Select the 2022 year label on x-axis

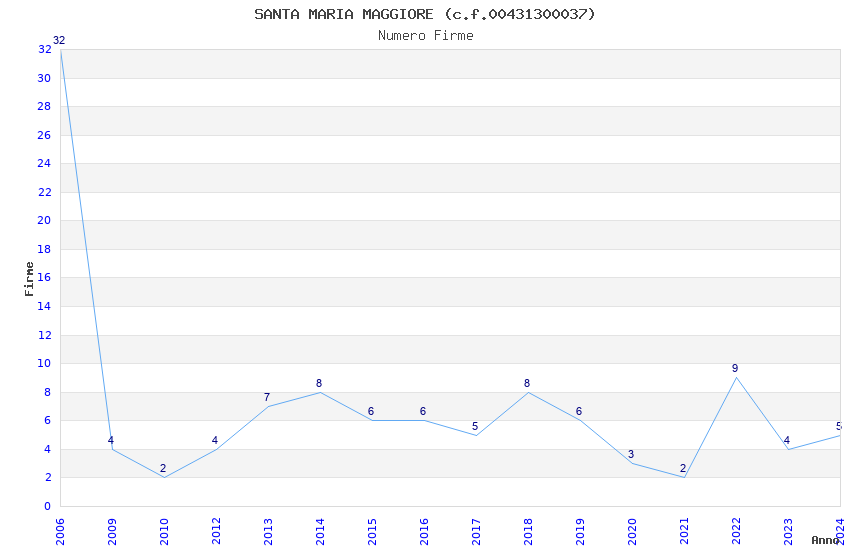736,532
